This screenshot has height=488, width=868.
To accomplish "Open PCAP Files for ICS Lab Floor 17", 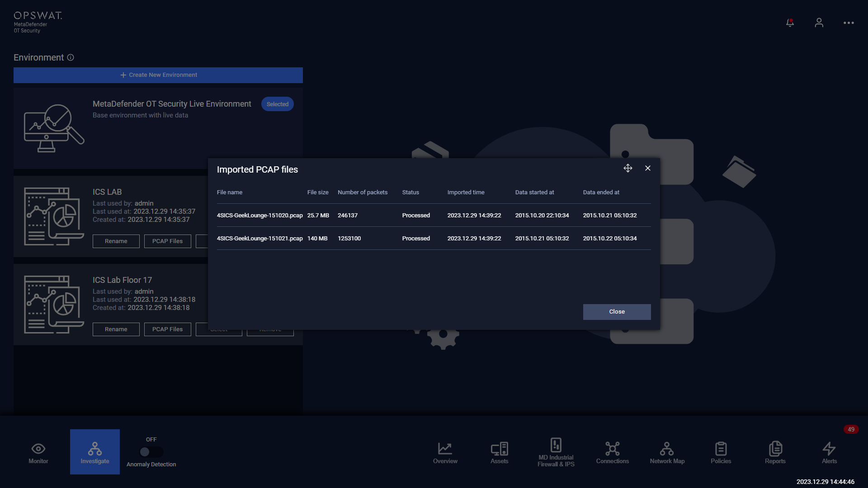I will [168, 329].
